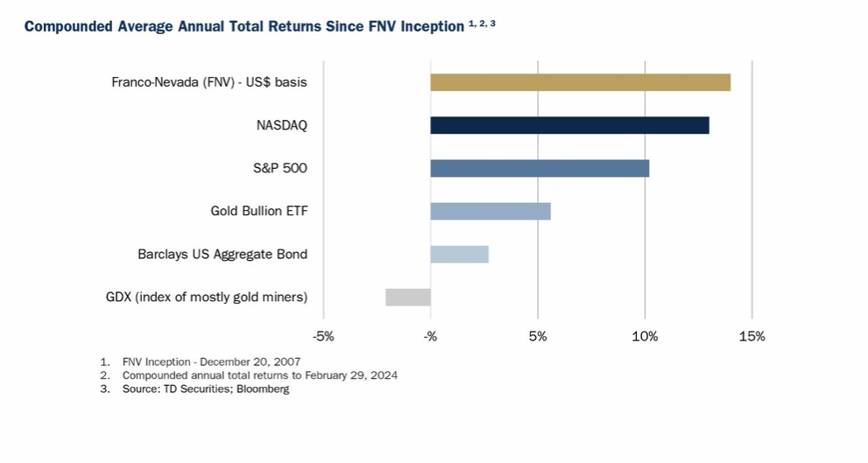Click the chart title heading text

[243, 26]
